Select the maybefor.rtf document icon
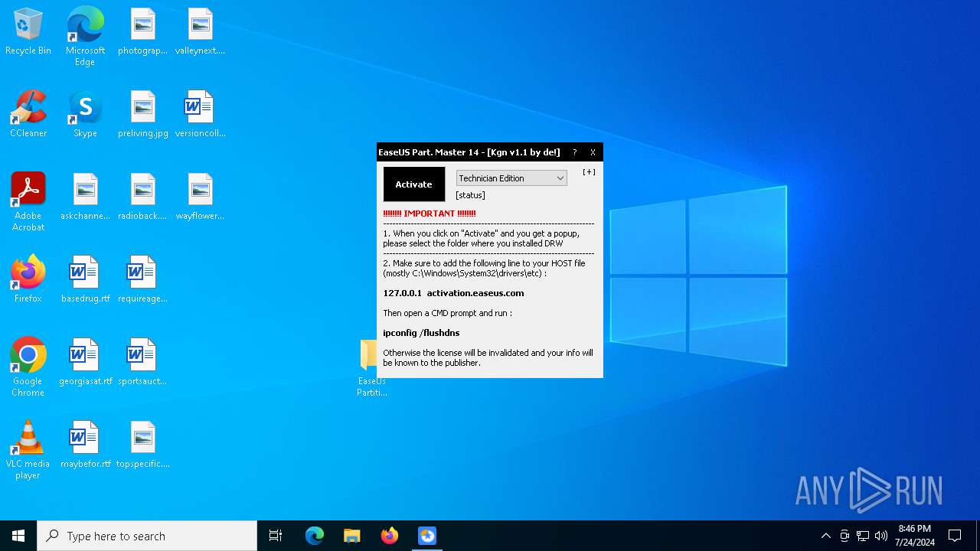980x551 pixels. (85, 445)
